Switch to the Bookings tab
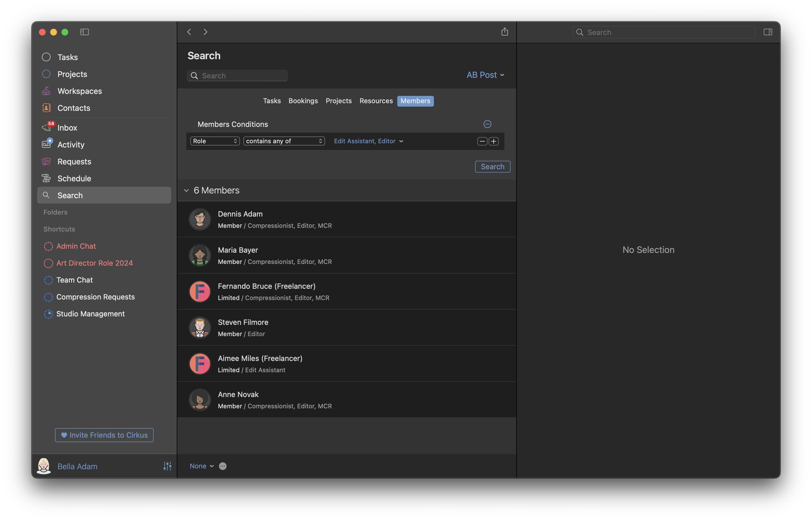 click(x=303, y=101)
